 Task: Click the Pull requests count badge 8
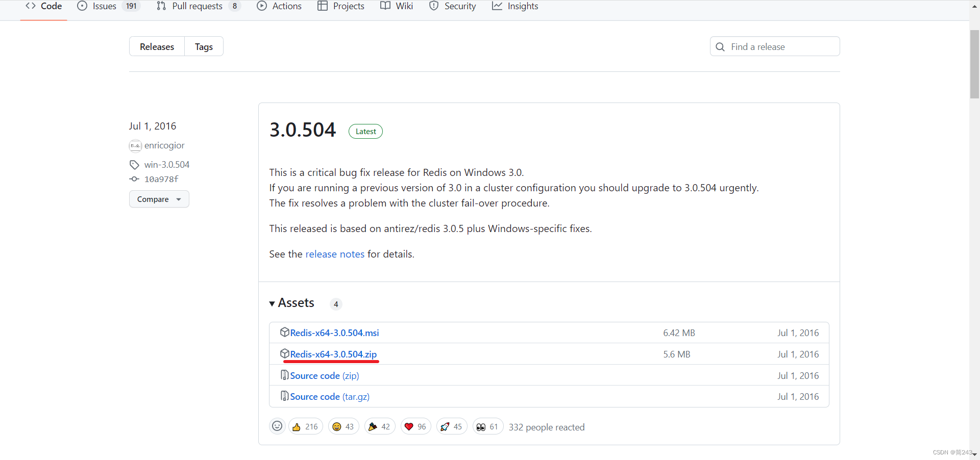pyautogui.click(x=235, y=6)
